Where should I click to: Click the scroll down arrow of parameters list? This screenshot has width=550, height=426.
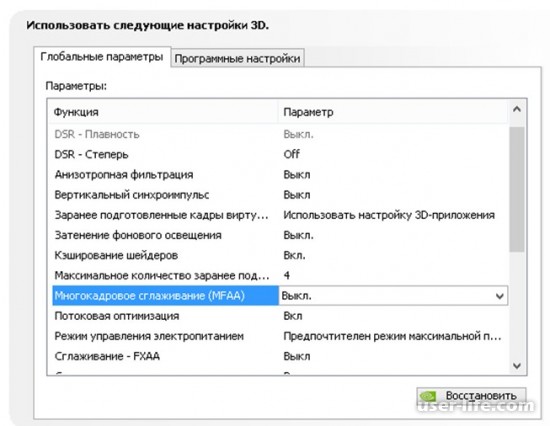[517, 366]
